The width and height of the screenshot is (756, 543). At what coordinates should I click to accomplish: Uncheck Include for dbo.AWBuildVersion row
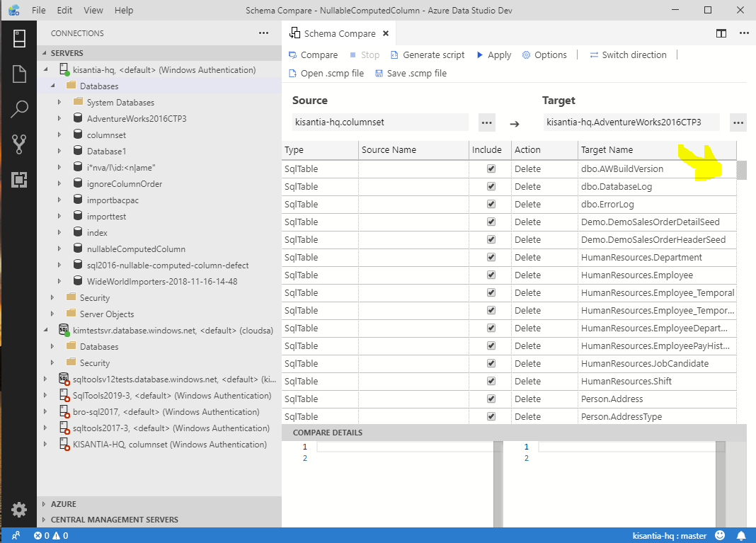[x=491, y=168]
